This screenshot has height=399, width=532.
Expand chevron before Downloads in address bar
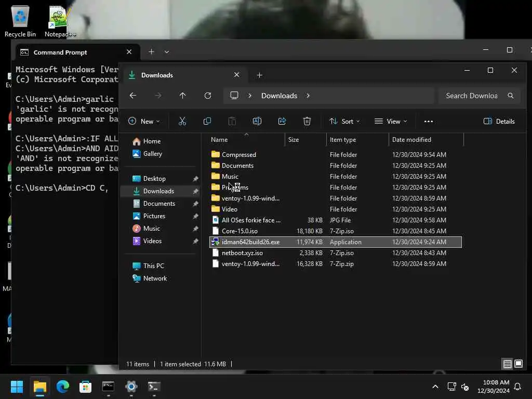click(250, 96)
